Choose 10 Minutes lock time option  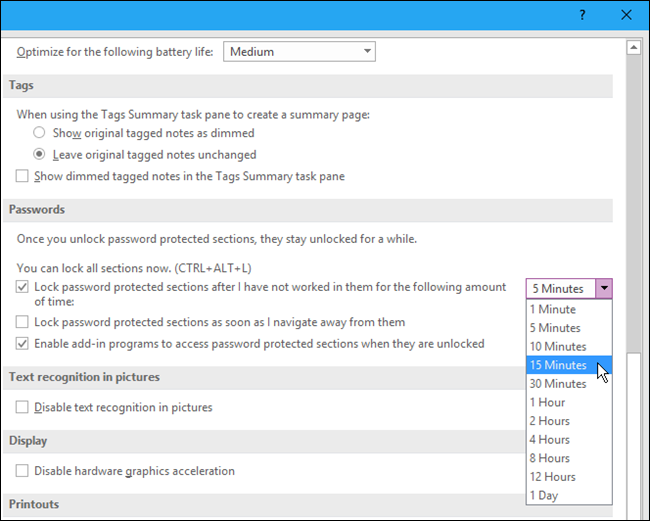[x=559, y=346]
